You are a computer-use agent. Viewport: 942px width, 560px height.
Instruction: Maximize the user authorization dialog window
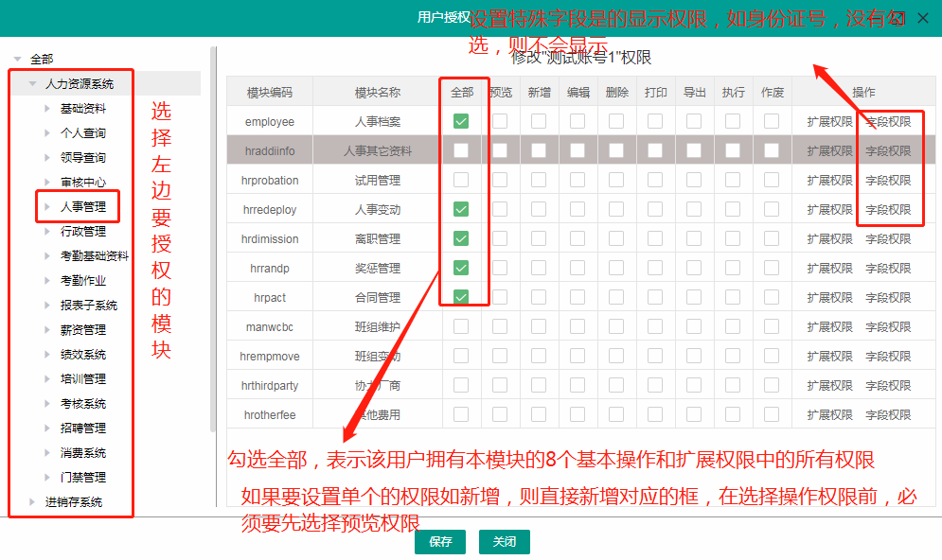click(898, 18)
